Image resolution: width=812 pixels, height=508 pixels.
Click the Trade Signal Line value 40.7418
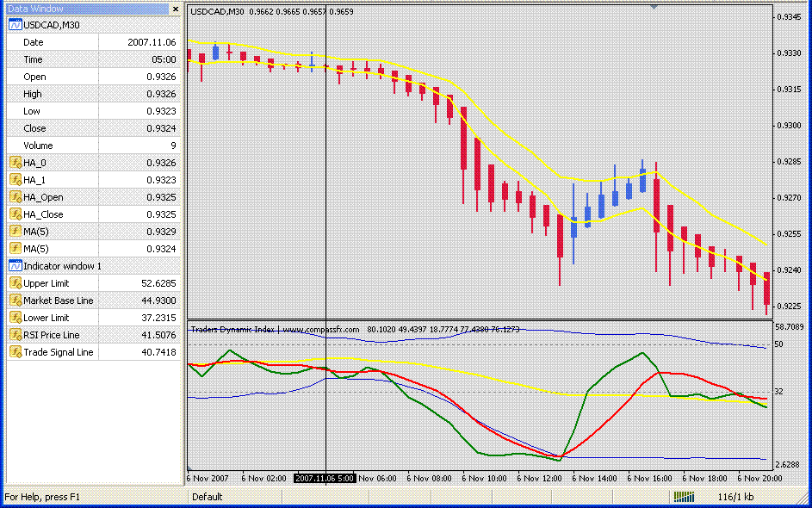tap(158, 352)
